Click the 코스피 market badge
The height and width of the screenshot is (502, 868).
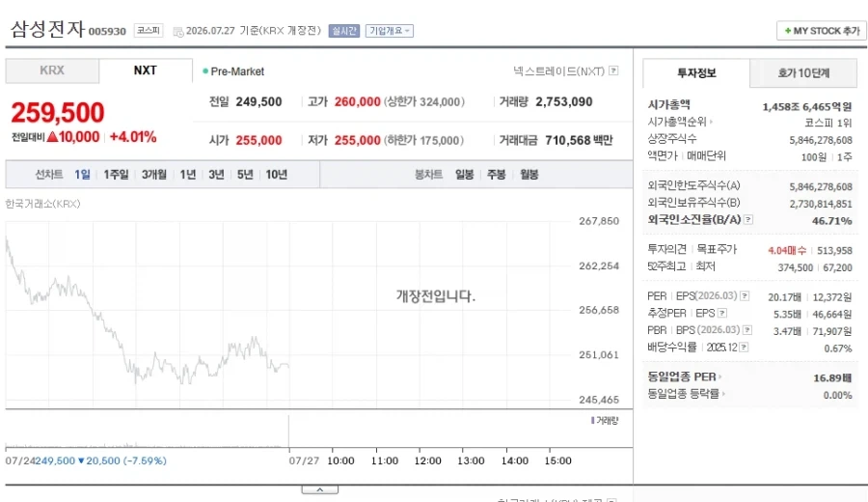point(149,31)
